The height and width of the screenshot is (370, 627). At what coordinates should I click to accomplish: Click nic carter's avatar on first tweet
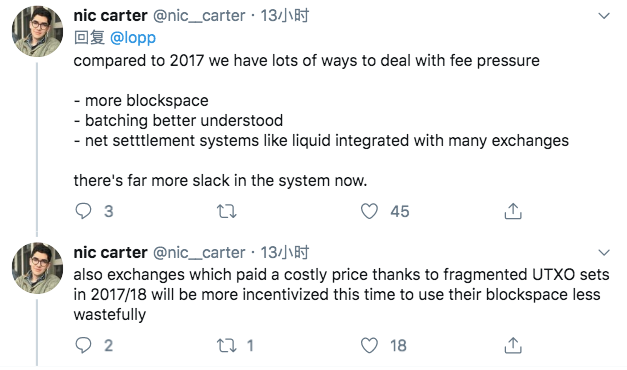point(37,31)
